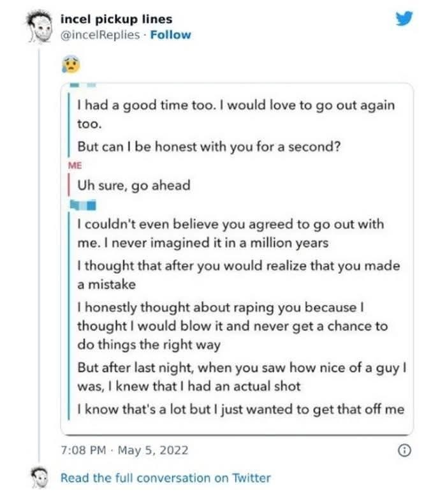Click blurred sender name above 'I couldn't even believe'
The height and width of the screenshot is (504, 447).
84,205
